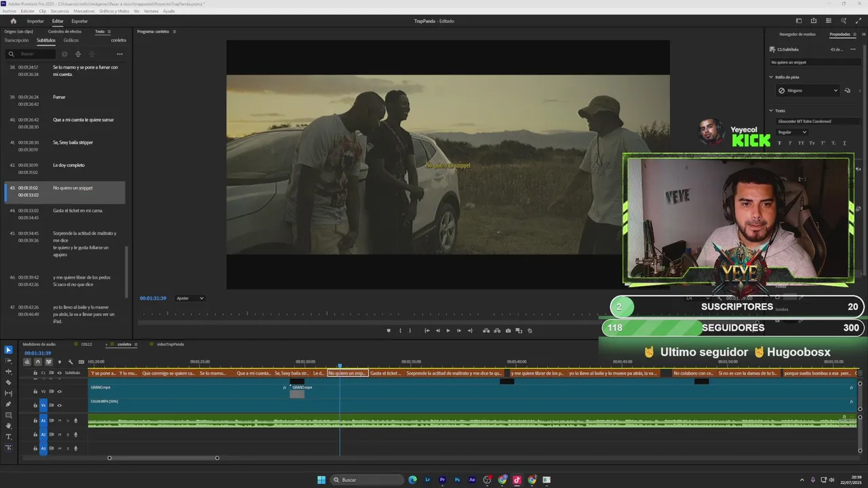Viewport: 868px width, 488px height.
Task: Click the Export Frame camera icon
Action: pyautogui.click(x=508, y=331)
